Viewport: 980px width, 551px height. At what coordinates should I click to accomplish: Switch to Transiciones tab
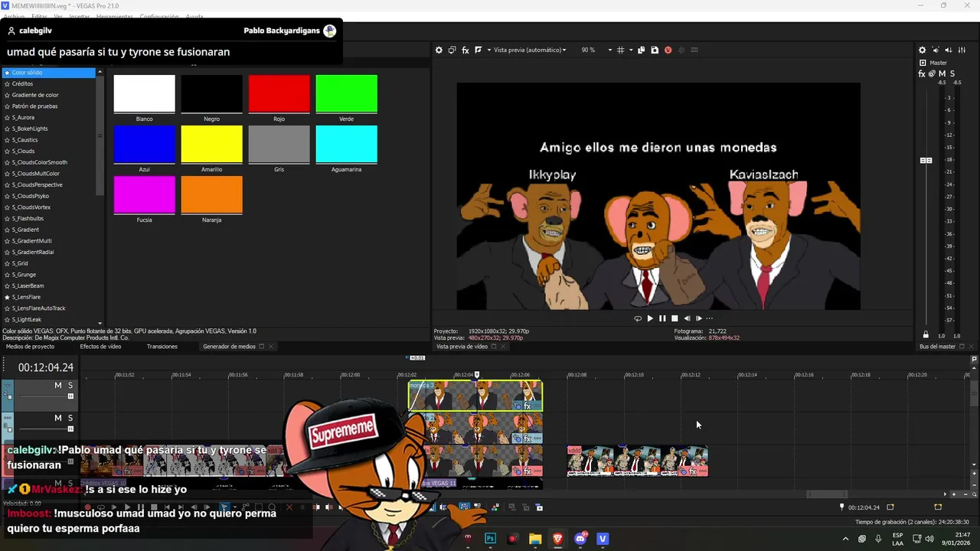162,347
